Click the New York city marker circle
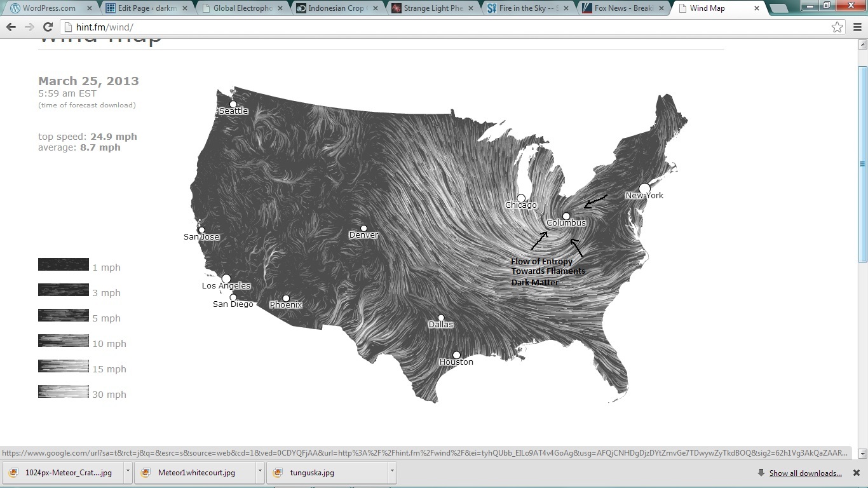The height and width of the screenshot is (488, 868). (645, 188)
